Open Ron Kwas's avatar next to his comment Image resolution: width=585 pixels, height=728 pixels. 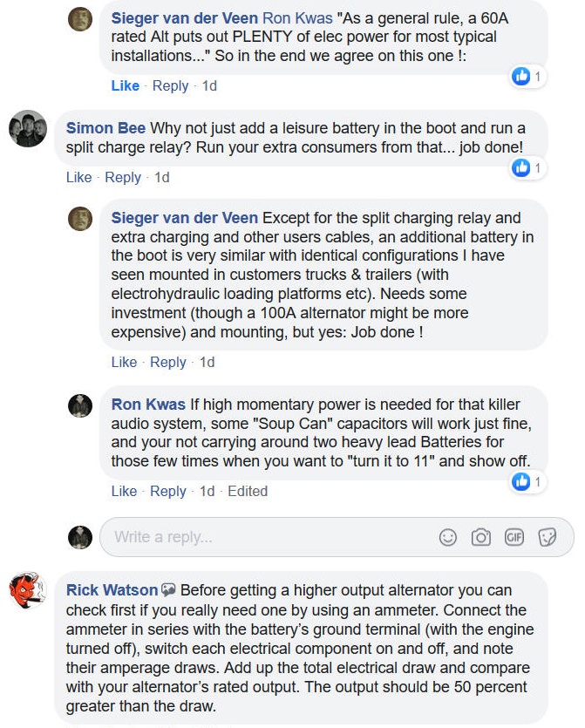click(x=80, y=405)
